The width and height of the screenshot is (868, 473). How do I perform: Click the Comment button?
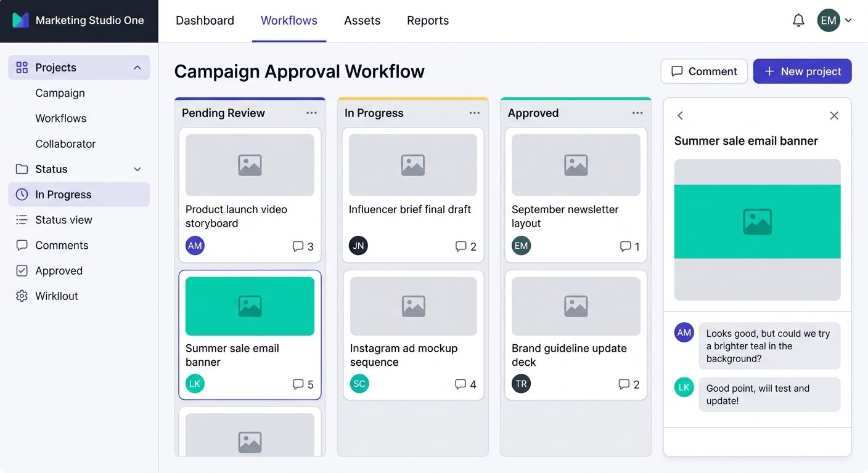704,71
